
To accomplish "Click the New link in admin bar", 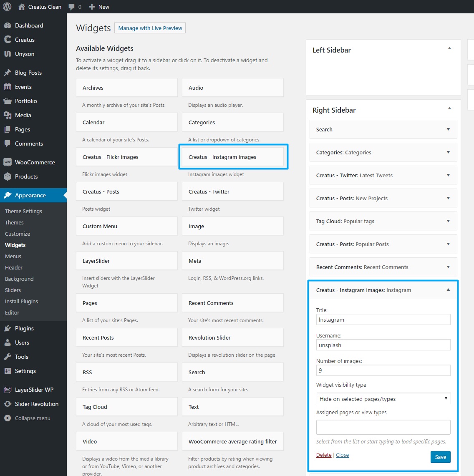I will point(103,7).
